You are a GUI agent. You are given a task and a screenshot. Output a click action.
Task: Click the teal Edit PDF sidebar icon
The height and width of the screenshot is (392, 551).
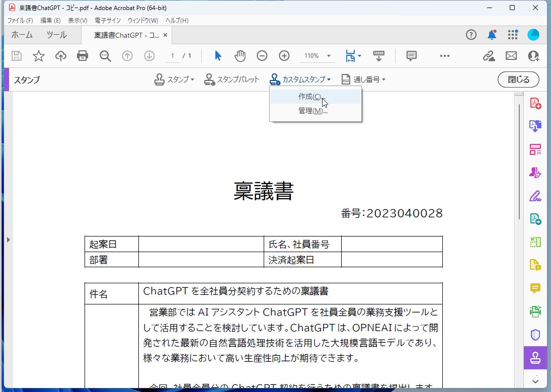click(535, 219)
